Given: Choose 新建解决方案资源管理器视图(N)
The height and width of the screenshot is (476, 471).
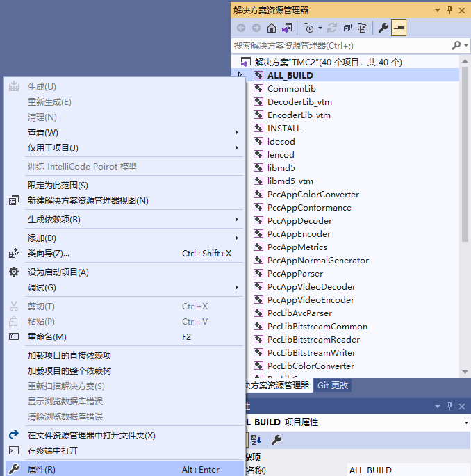Looking at the screenshot, I should [x=124, y=201].
